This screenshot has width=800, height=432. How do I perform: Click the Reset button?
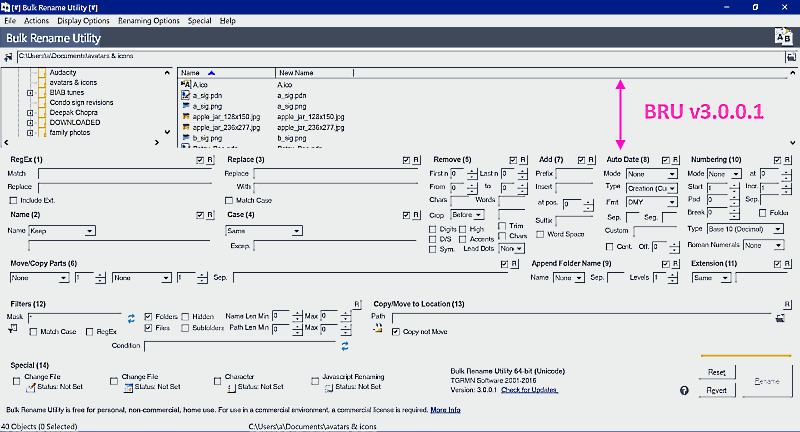tap(716, 372)
